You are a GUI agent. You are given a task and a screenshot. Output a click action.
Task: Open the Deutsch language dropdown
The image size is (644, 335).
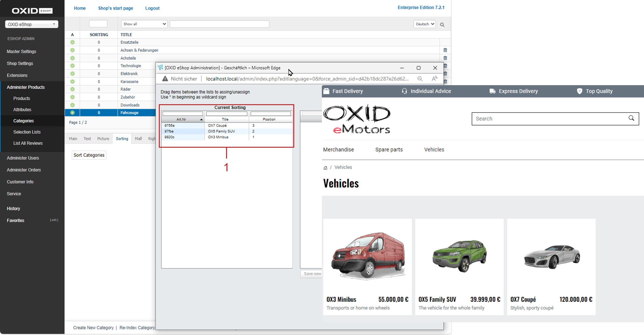coord(424,24)
